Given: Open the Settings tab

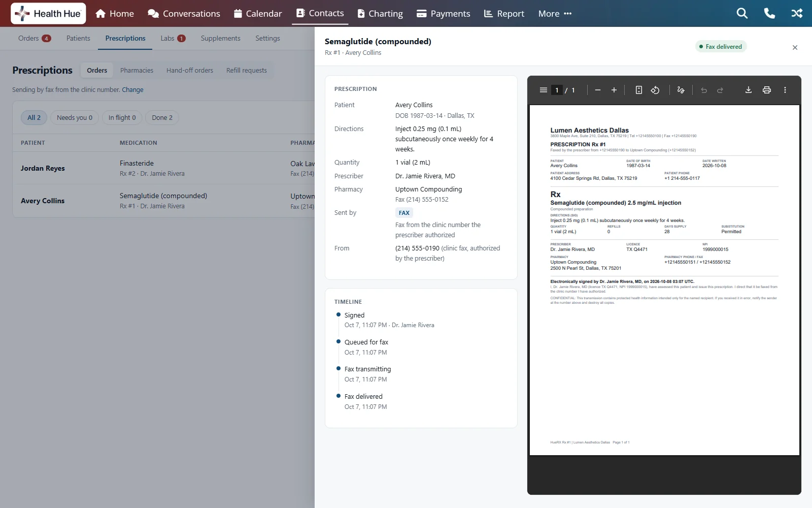Looking at the screenshot, I should (267, 39).
